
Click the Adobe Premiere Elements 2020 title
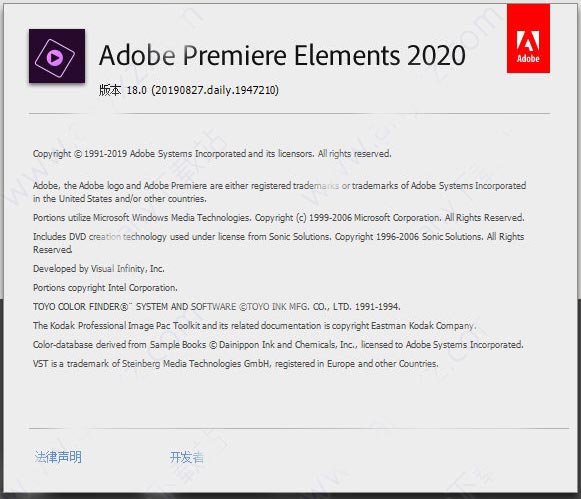282,55
